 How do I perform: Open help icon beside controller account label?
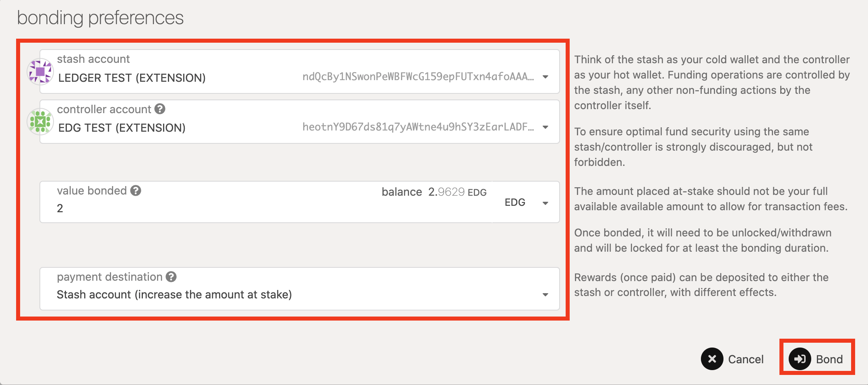(x=160, y=109)
